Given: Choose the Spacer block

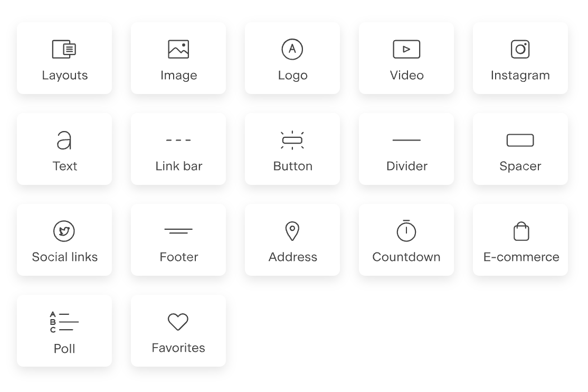Looking at the screenshot, I should point(520,149).
